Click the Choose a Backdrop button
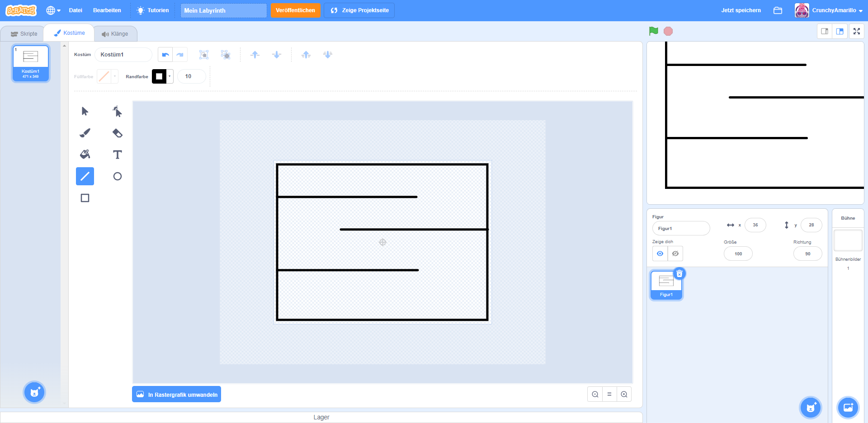Image resolution: width=868 pixels, height=423 pixels. (x=848, y=408)
